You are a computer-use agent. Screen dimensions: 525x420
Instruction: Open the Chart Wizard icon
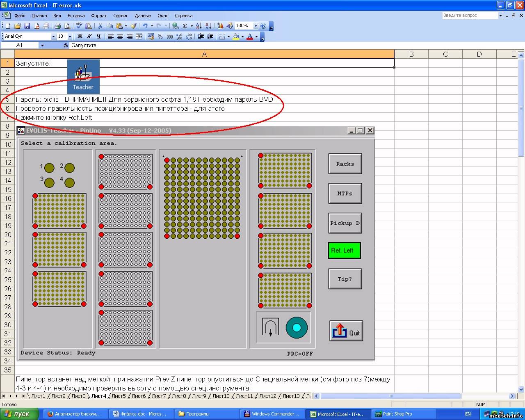(x=220, y=26)
